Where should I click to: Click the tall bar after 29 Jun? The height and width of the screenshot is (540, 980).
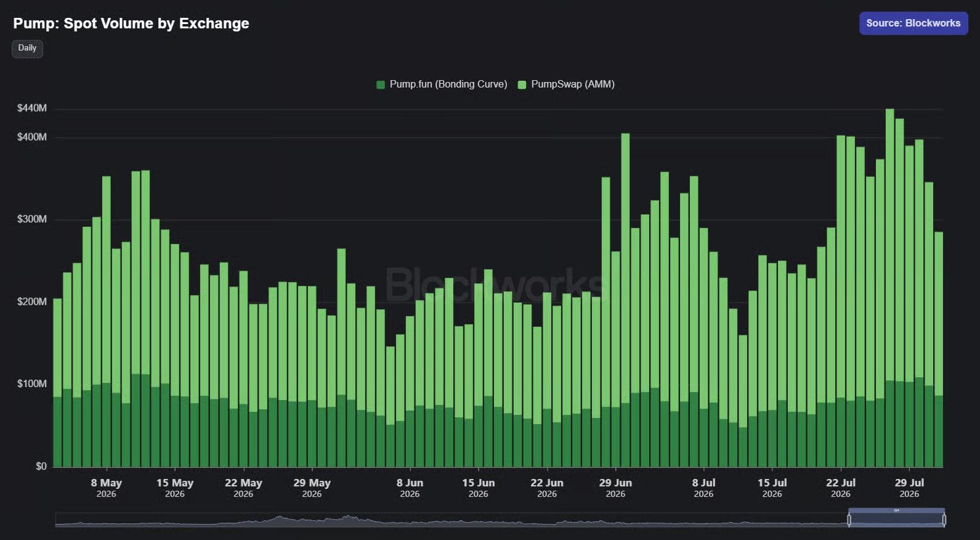[625, 300]
